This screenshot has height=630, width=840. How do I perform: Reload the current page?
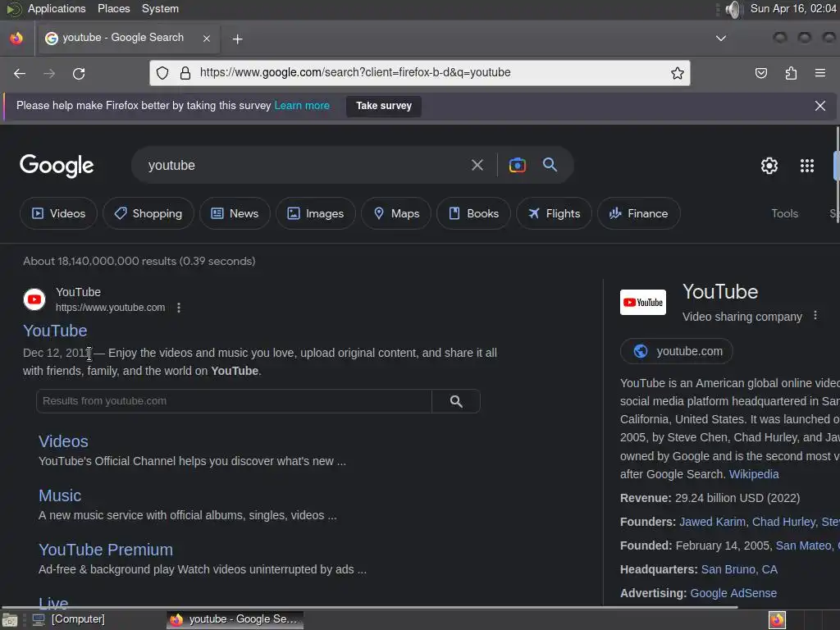click(x=79, y=73)
